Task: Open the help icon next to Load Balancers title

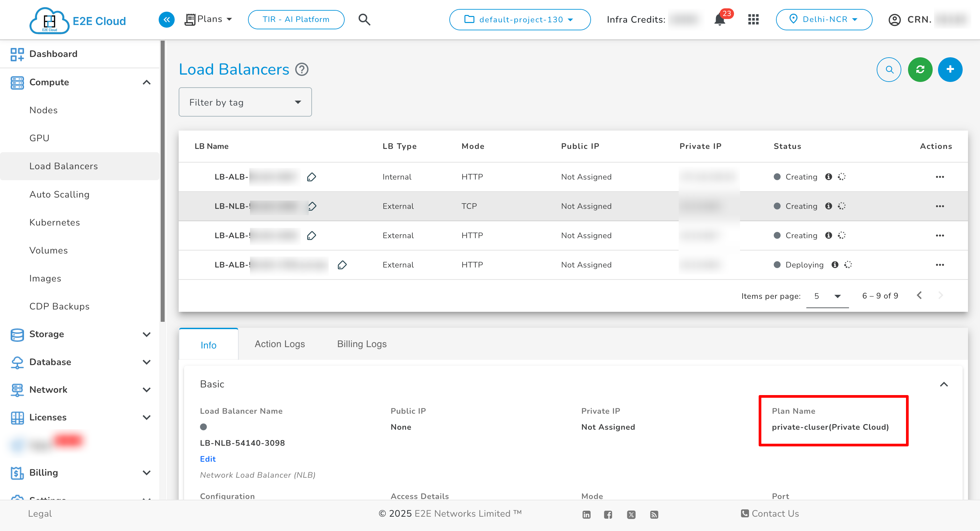Action: (x=301, y=69)
